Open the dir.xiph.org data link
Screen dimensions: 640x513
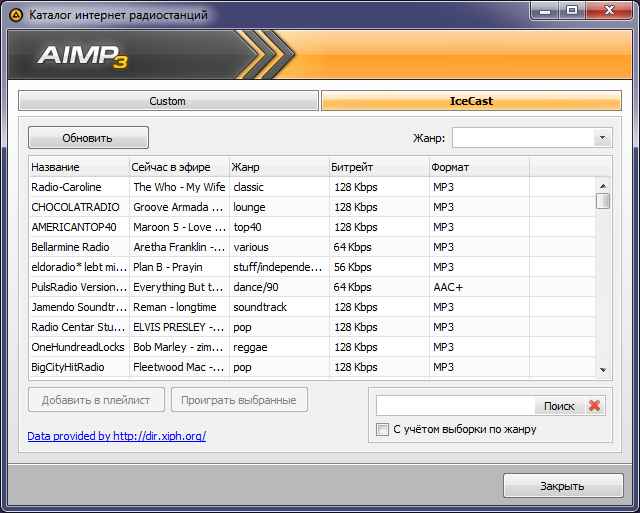click(x=117, y=436)
